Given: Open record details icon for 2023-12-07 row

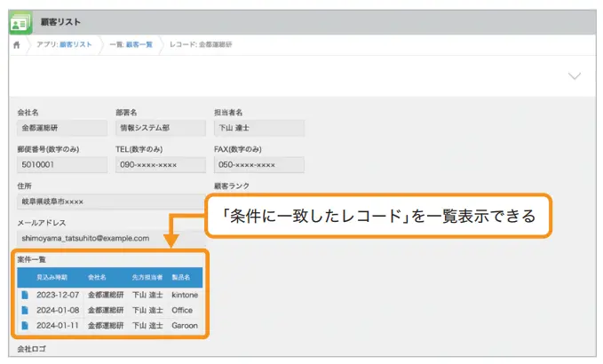Looking at the screenshot, I should pyautogui.click(x=25, y=295).
